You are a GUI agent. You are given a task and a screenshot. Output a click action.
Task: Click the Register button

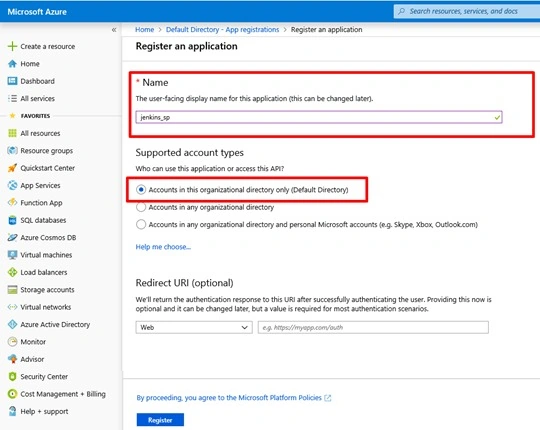click(x=160, y=420)
